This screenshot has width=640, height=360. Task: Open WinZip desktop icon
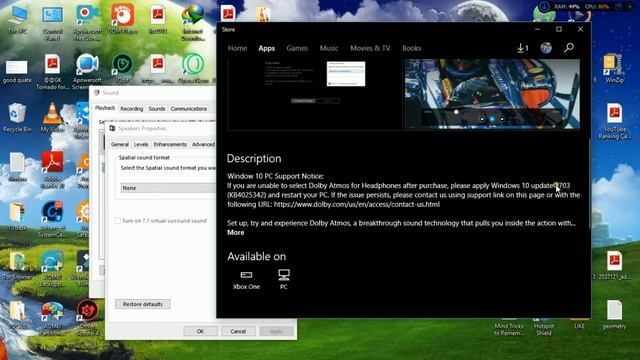pos(614,69)
